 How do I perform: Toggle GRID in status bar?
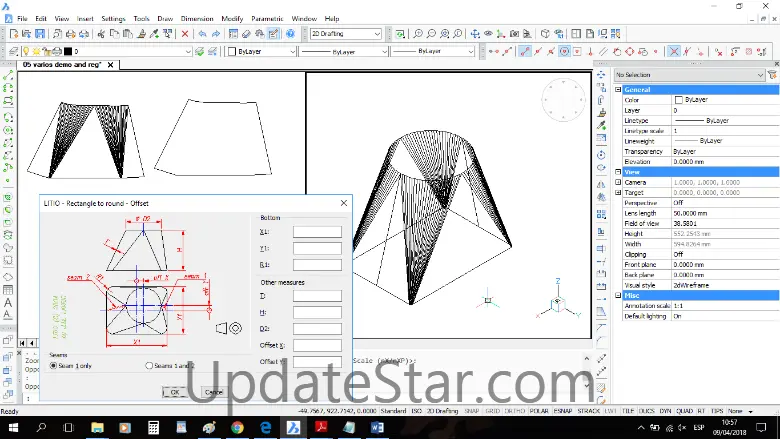coord(492,411)
